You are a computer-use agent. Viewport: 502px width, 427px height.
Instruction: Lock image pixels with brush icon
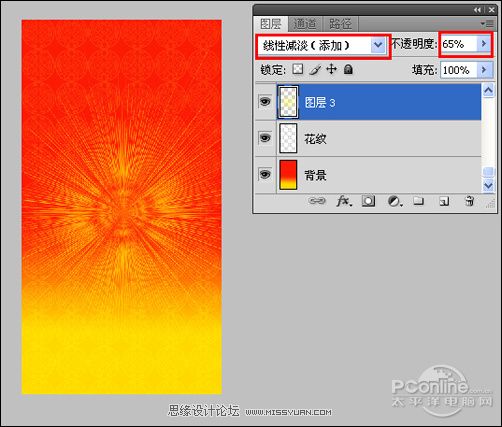coord(315,69)
